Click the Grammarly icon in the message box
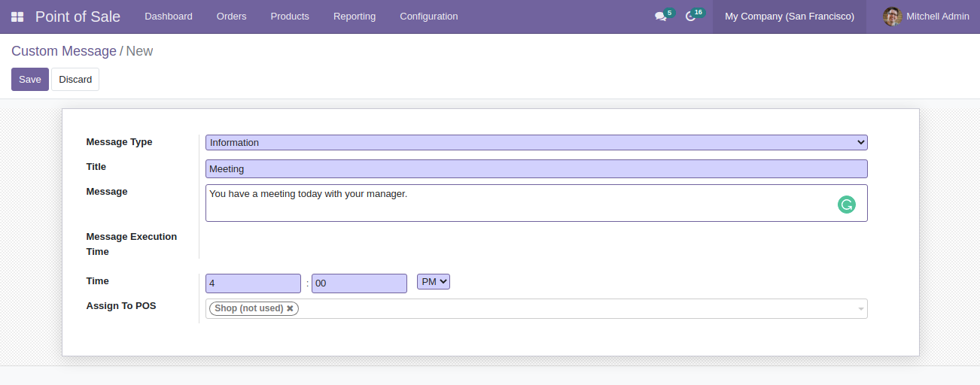Screen dimensions: 980x385 (x=847, y=205)
